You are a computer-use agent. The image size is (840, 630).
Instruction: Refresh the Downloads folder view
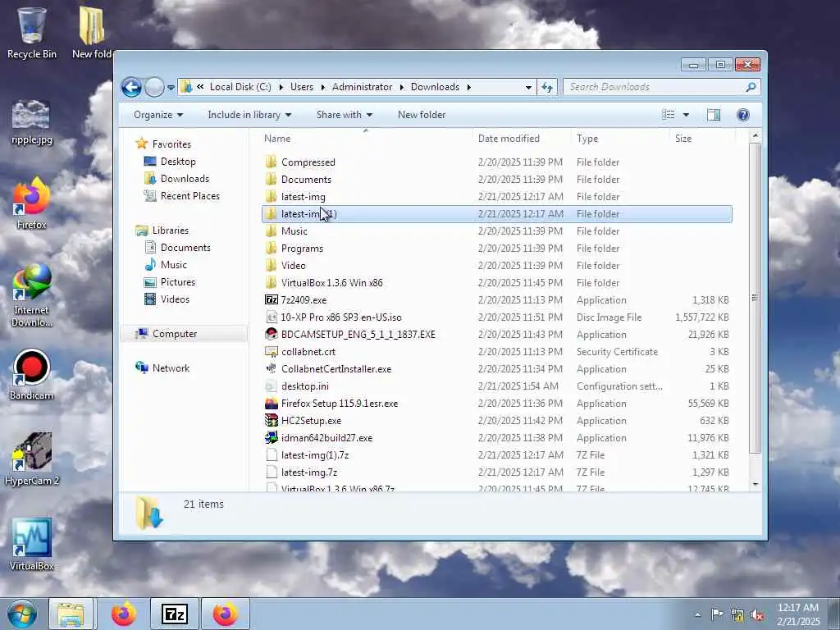tap(547, 87)
